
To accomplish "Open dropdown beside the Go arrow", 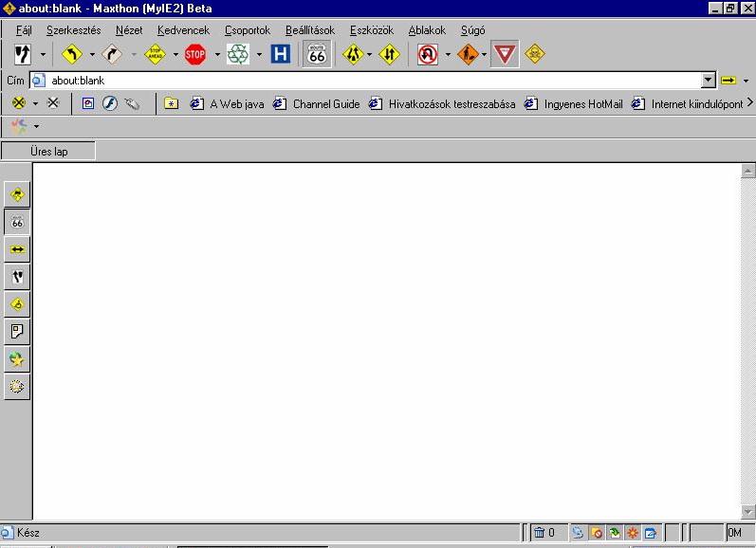I will [x=746, y=81].
